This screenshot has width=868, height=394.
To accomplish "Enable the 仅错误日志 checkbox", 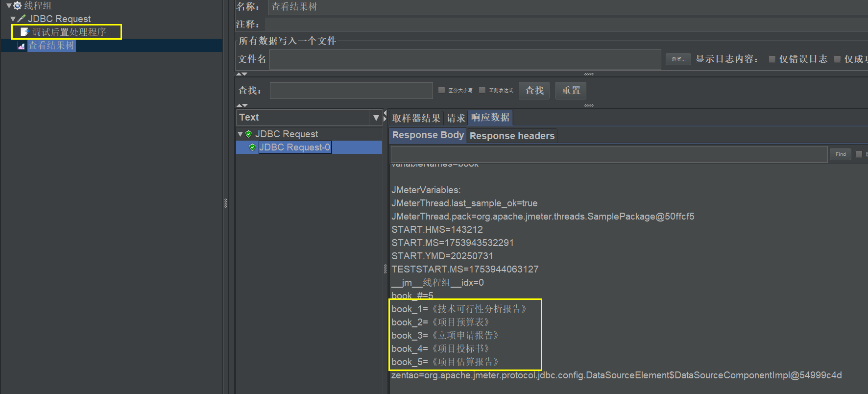I will click(x=772, y=59).
